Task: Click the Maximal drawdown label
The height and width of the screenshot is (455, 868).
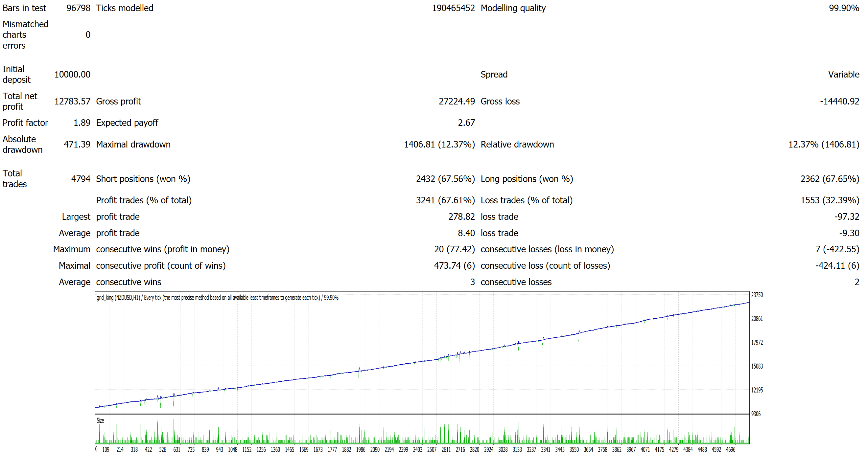Action: 133,145
